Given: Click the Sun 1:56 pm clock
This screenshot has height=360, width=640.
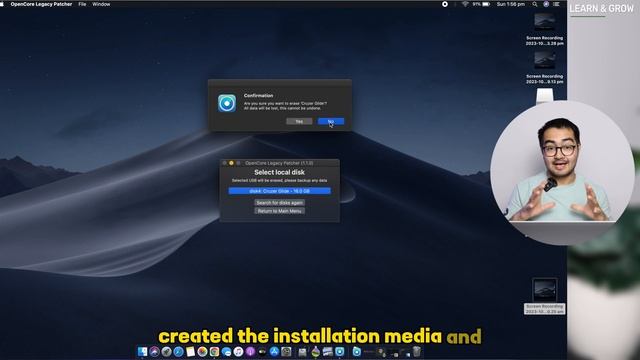Looking at the screenshot, I should (x=511, y=4).
